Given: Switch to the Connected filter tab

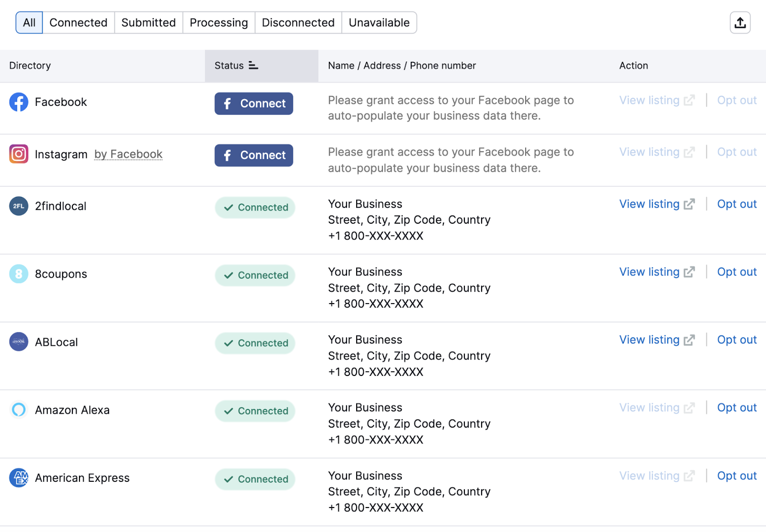Looking at the screenshot, I should (79, 23).
